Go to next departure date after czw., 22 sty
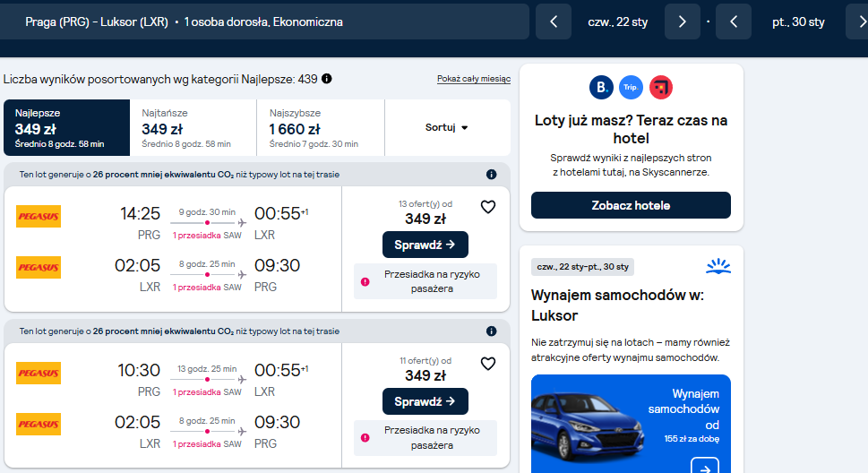 (x=682, y=21)
